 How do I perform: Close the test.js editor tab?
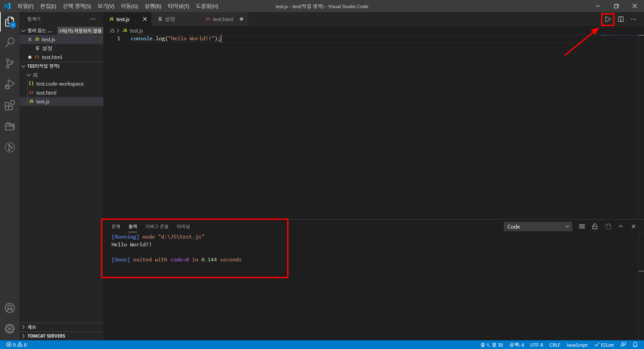pyautogui.click(x=145, y=19)
